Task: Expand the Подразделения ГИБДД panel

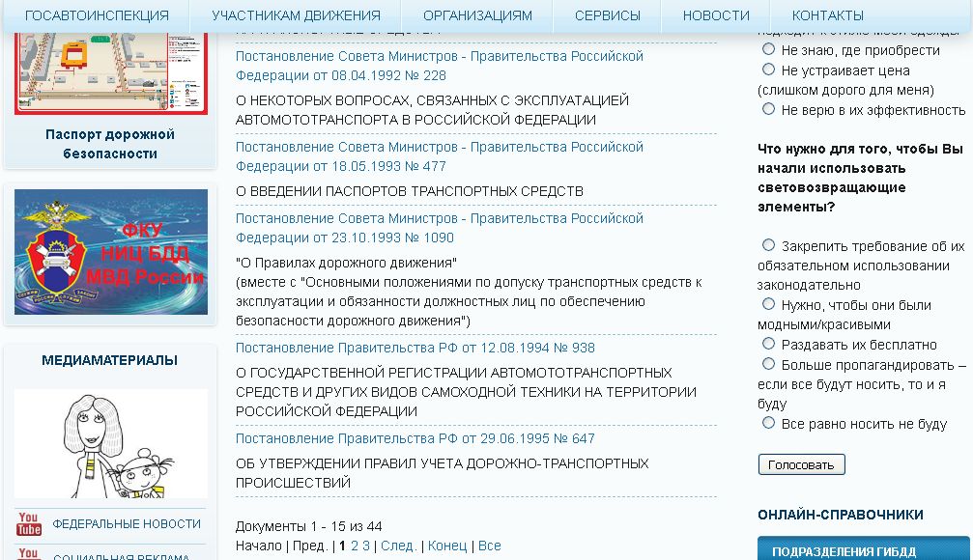Action: [863, 550]
